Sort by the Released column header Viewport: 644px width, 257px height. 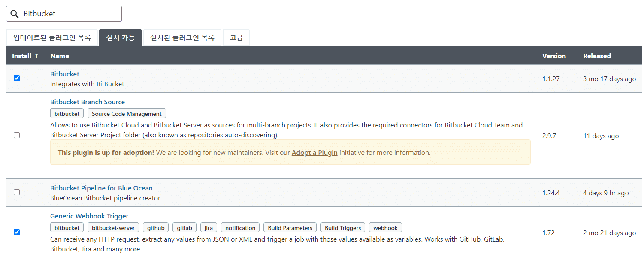597,56
